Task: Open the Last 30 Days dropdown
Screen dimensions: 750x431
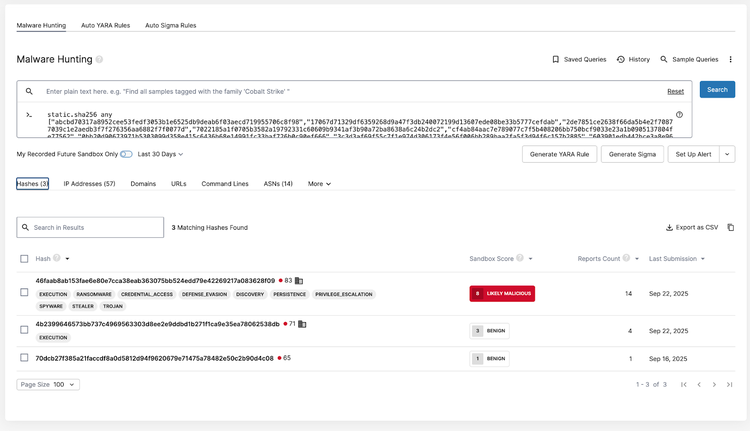Action: 160,154
